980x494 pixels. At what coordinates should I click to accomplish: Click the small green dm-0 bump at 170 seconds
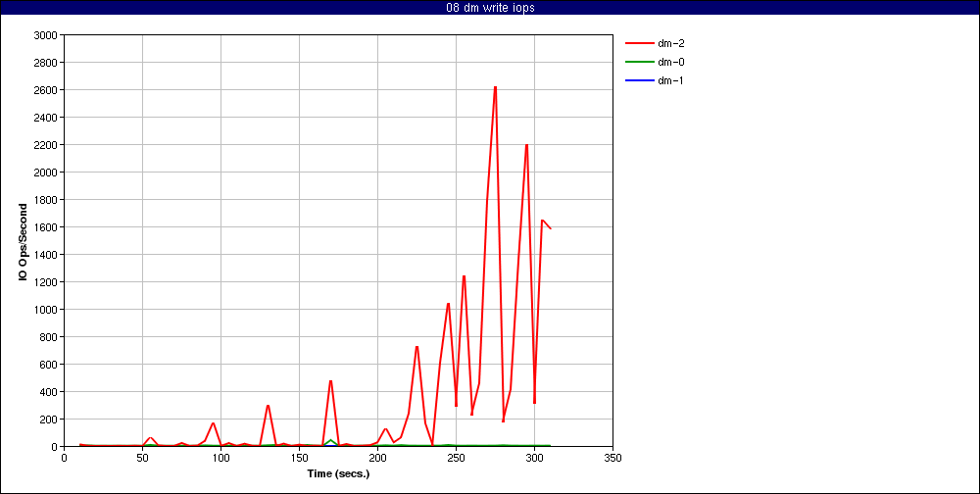coord(330,440)
